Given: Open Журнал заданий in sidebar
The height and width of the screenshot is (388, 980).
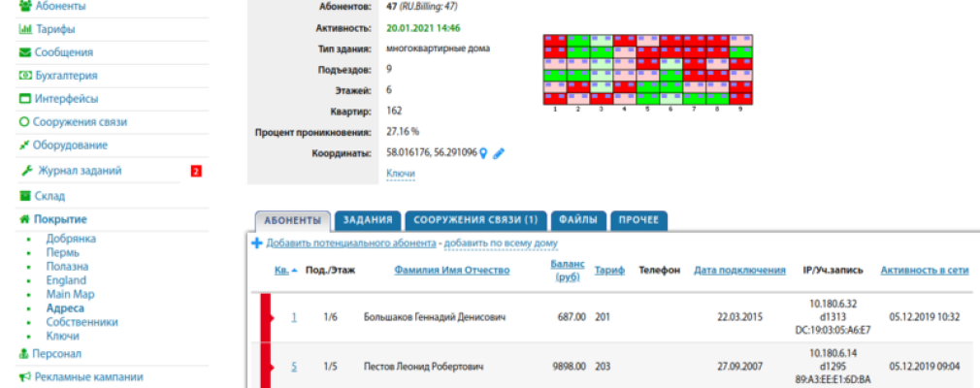Looking at the screenshot, I should pyautogui.click(x=80, y=171).
